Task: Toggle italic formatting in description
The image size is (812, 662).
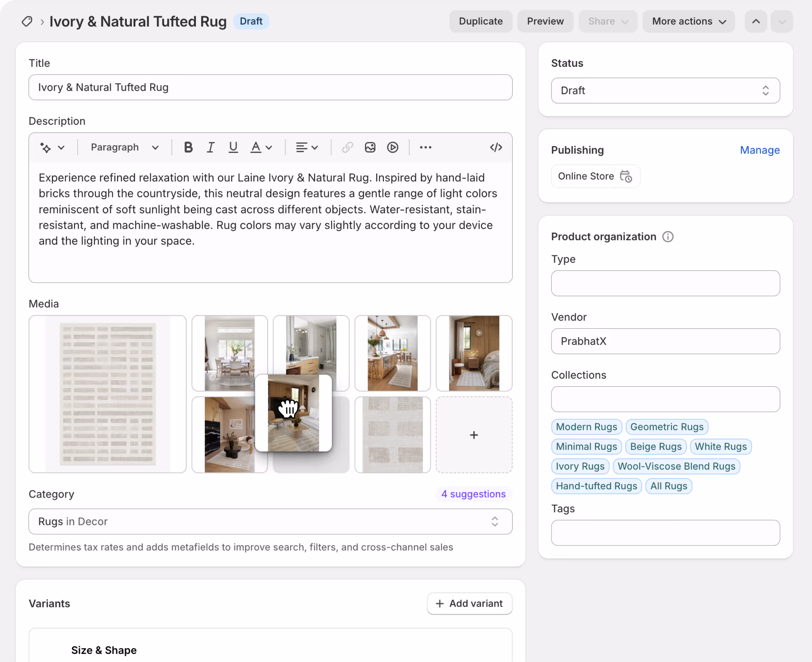Action: coord(210,147)
